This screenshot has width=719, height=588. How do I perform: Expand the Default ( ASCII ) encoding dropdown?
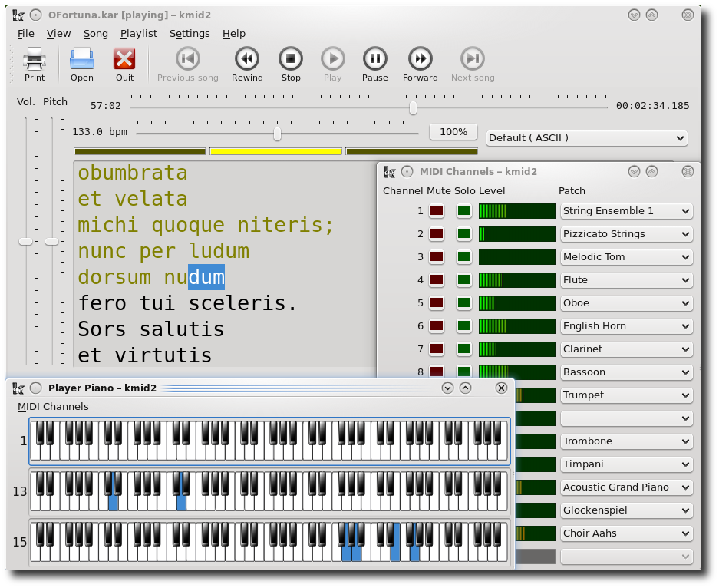pyautogui.click(x=586, y=138)
